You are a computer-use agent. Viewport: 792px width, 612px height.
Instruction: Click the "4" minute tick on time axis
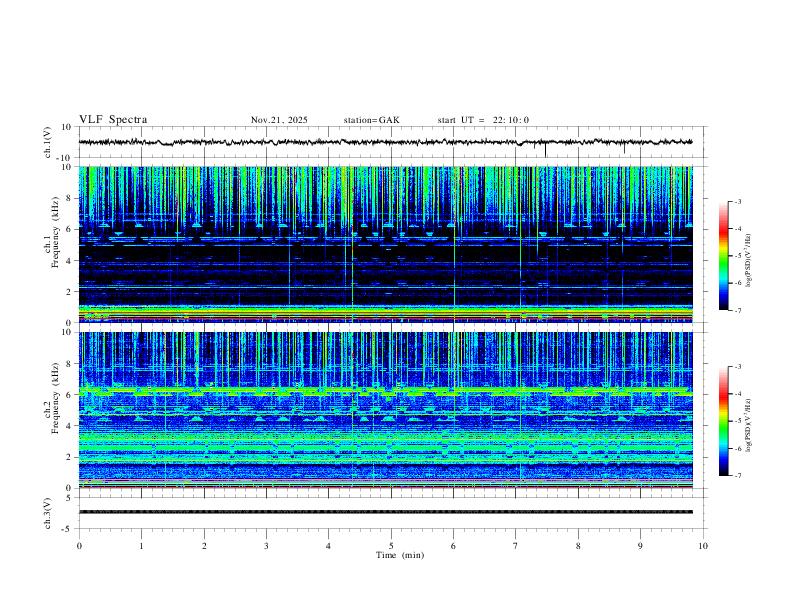328,546
